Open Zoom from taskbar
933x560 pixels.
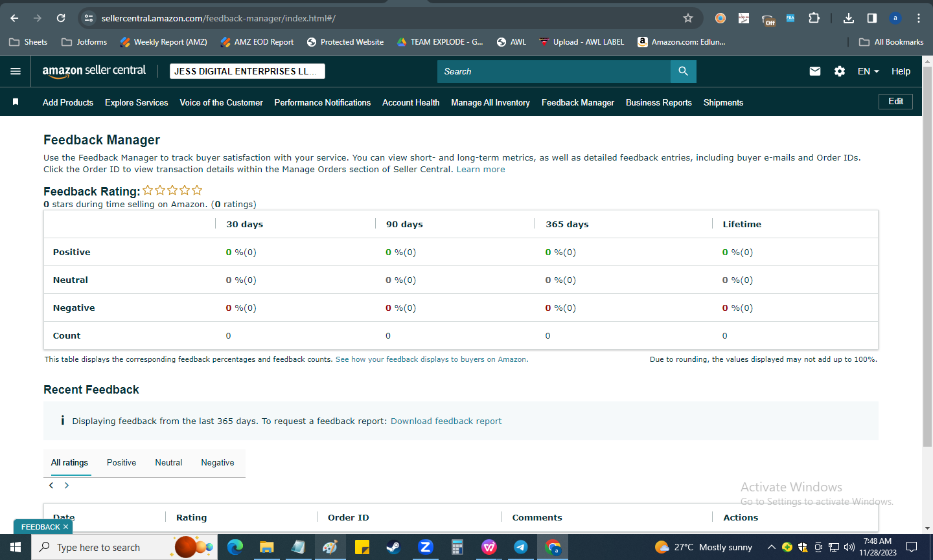(x=425, y=547)
